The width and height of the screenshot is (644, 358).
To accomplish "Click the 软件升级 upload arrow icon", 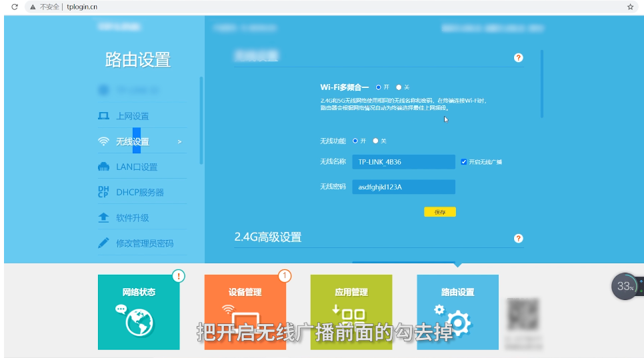I will pos(103,217).
